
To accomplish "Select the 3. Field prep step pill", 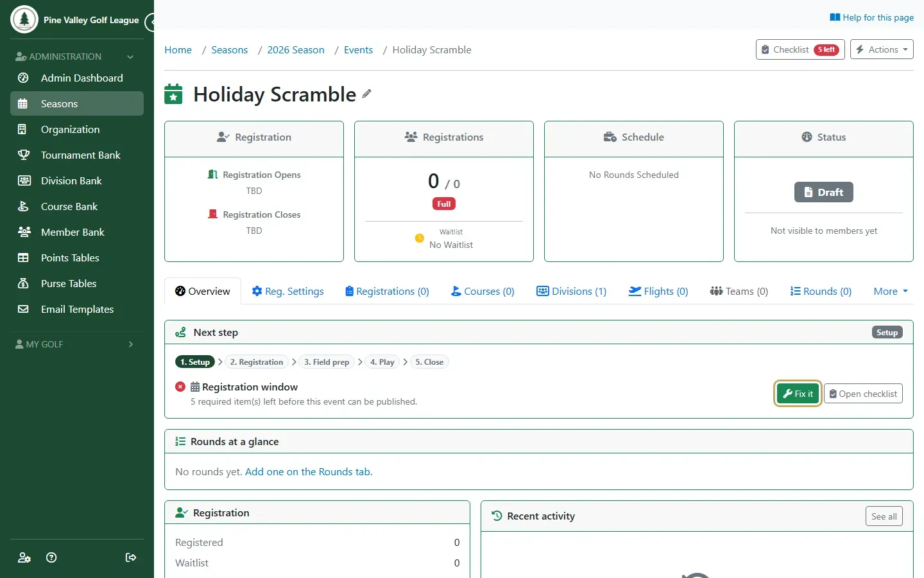I will coord(327,362).
